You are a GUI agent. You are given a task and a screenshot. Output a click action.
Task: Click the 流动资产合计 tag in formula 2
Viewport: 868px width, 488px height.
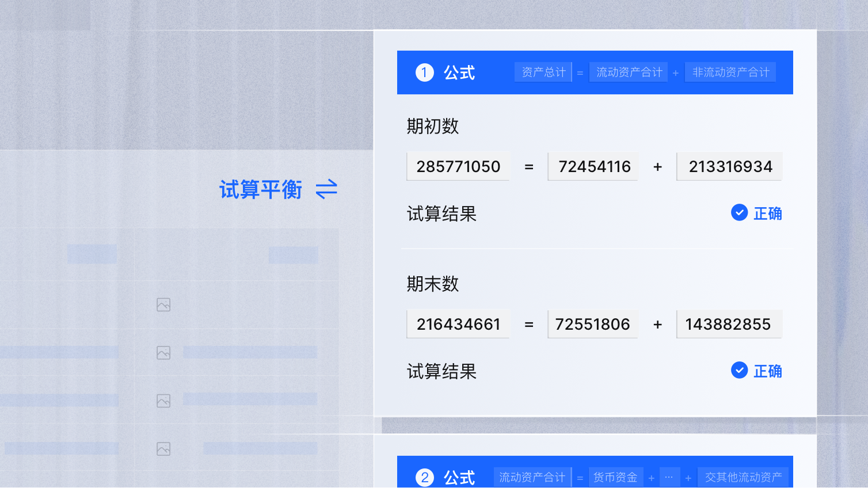click(532, 477)
